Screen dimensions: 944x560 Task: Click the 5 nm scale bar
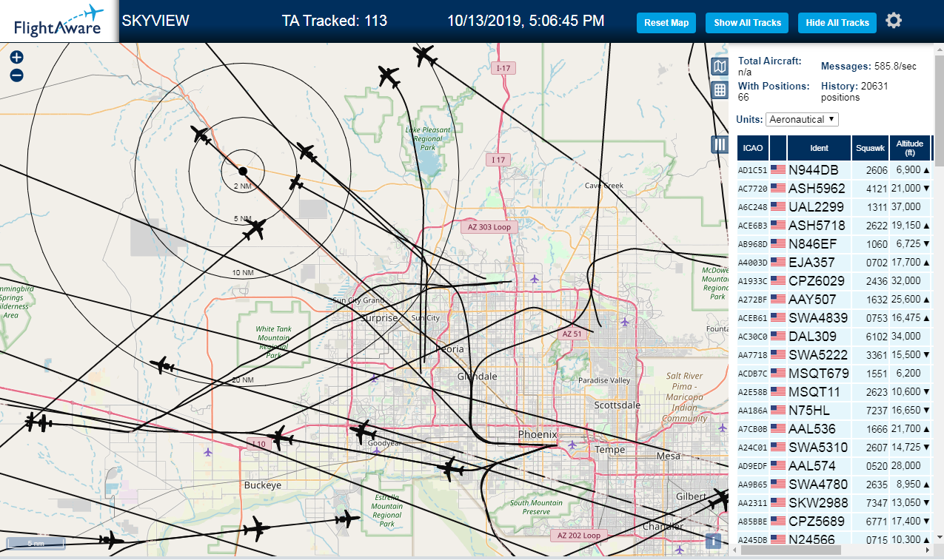coord(36,544)
